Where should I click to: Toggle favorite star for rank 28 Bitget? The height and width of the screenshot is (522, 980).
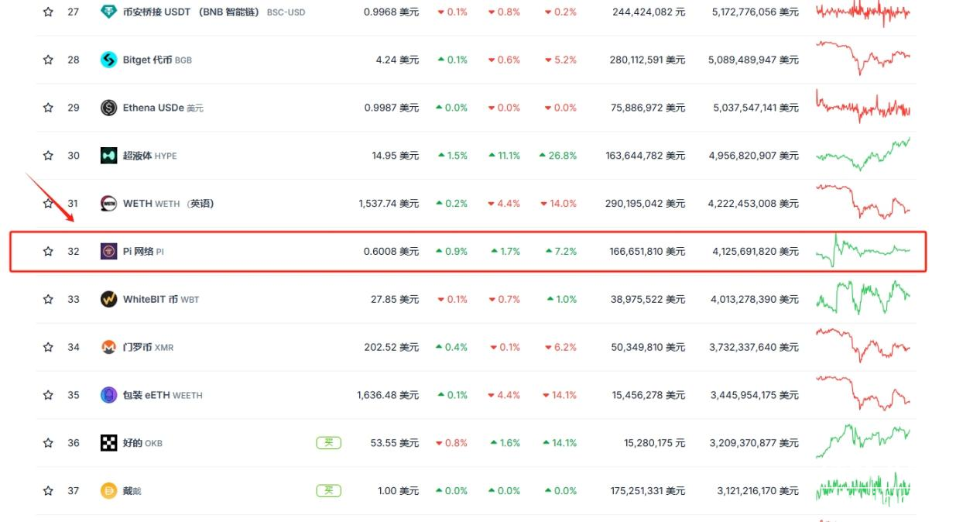tap(48, 60)
